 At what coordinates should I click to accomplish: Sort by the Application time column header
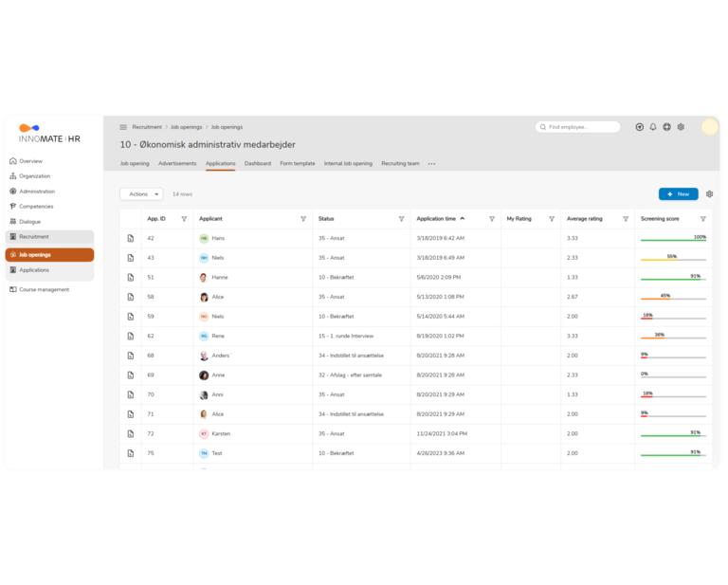(437, 219)
